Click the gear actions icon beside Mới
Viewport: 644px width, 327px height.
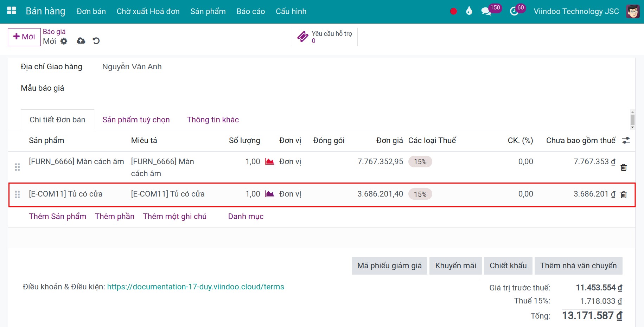coord(64,41)
